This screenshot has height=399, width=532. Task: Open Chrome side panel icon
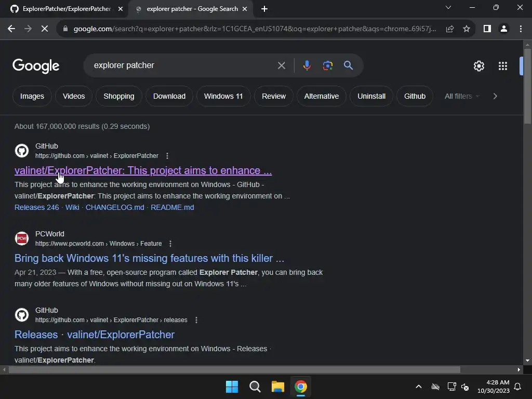coord(487,29)
